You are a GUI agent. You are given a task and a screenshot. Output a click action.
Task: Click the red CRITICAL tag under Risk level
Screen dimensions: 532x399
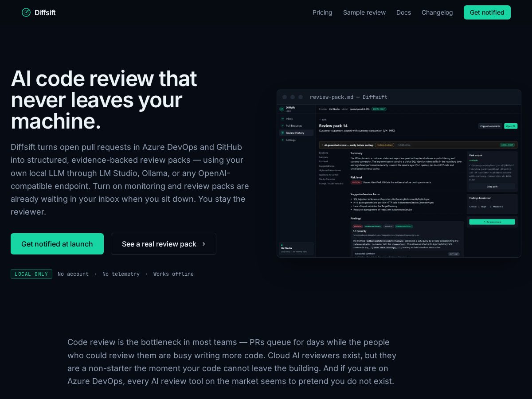pos(356,182)
